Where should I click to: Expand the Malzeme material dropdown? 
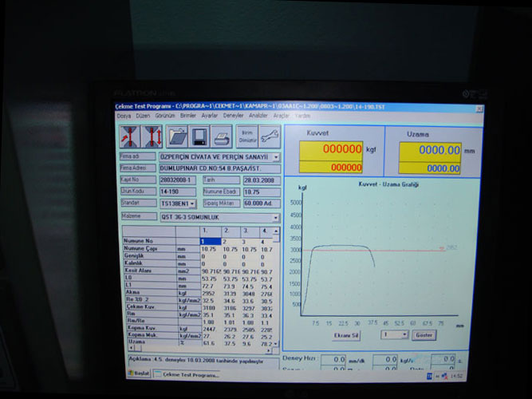point(276,216)
